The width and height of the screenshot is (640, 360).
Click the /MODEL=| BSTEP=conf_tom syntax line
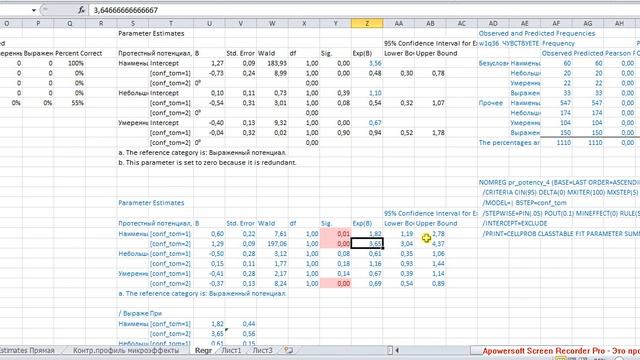click(524, 203)
